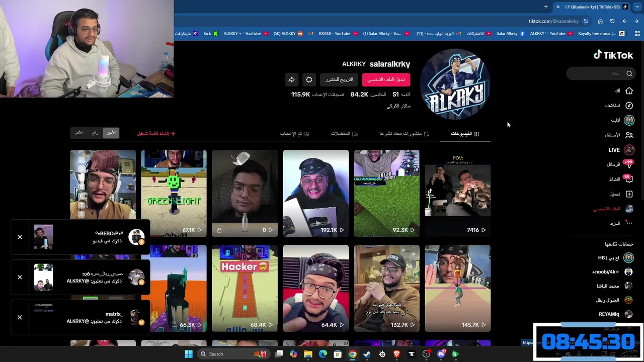The image size is (644, 362).
Task: Close the middle ALKRKY comment notification
Action: pos(20,277)
